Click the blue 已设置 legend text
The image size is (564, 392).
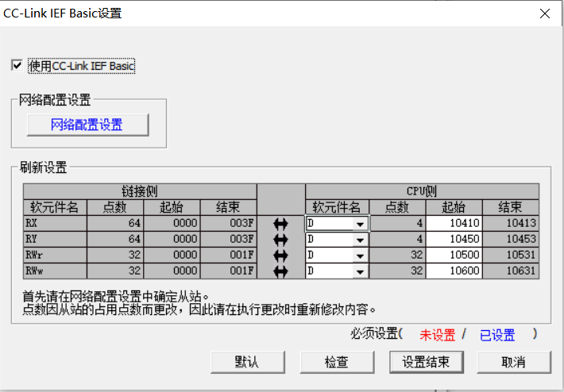tap(497, 335)
